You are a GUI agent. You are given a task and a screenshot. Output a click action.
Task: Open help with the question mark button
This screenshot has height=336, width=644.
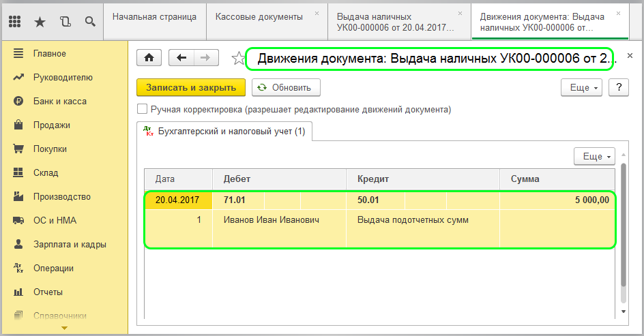618,87
